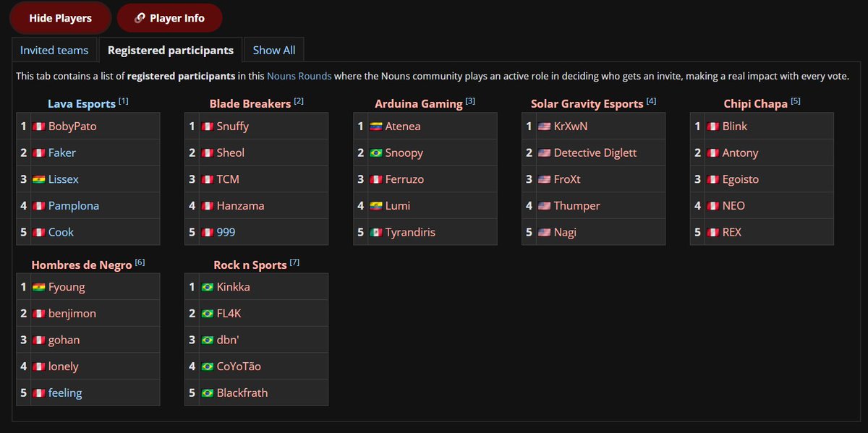
Task: Click the Peru flag beside Sheol
Action: click(208, 153)
